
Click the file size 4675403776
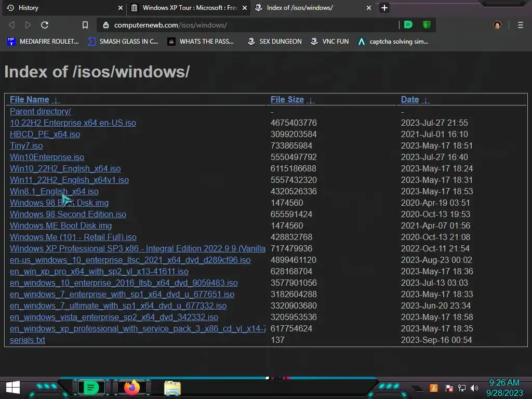tap(294, 123)
